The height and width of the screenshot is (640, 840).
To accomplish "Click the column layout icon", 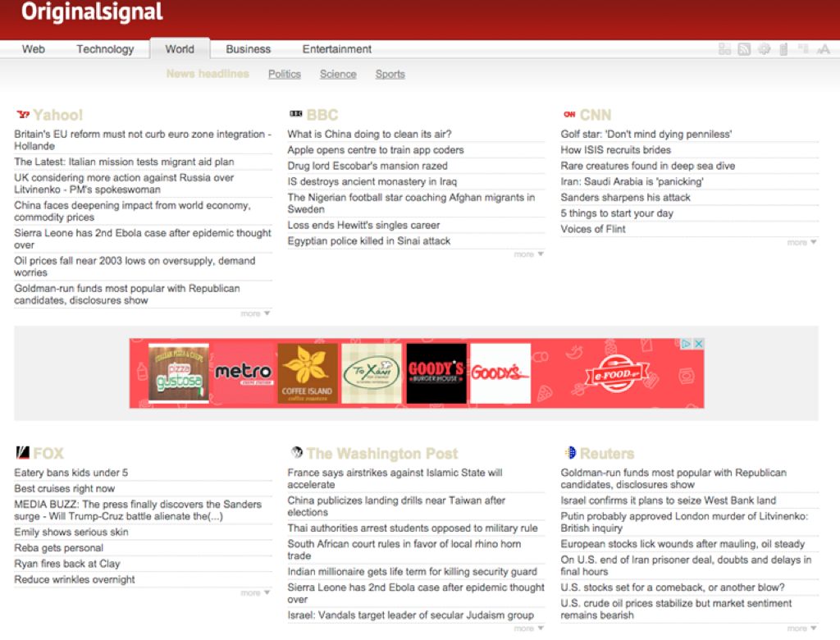I will (x=803, y=49).
